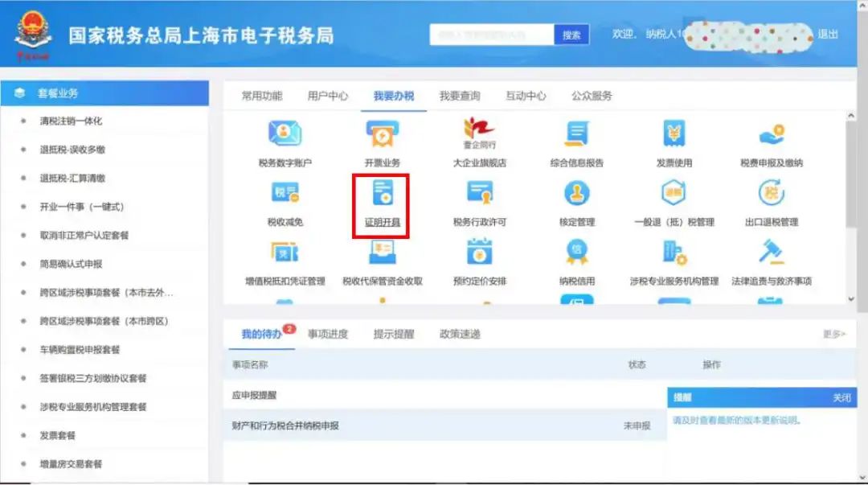Click the 未申报 status cell

(637, 425)
